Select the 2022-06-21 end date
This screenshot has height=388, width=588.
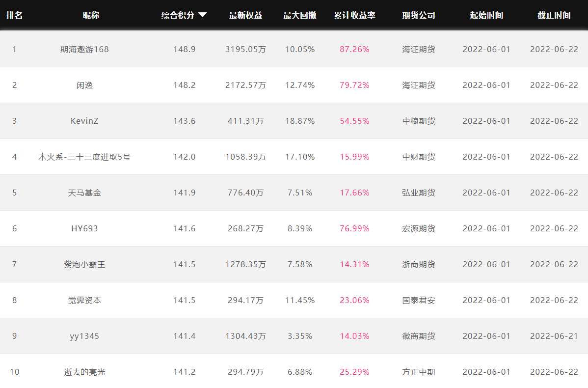click(554, 336)
